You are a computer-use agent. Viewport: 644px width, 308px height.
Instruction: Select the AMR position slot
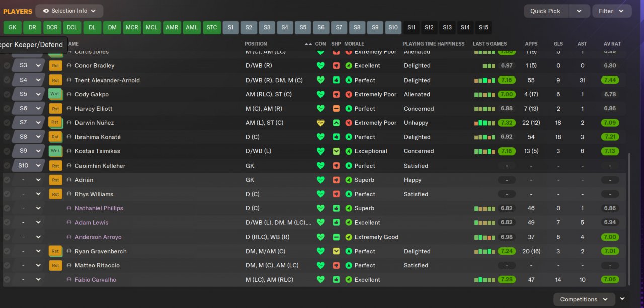pyautogui.click(x=172, y=27)
